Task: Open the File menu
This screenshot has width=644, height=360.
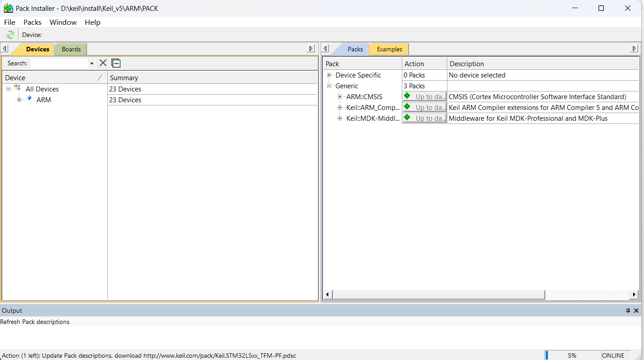Action: pyautogui.click(x=9, y=22)
